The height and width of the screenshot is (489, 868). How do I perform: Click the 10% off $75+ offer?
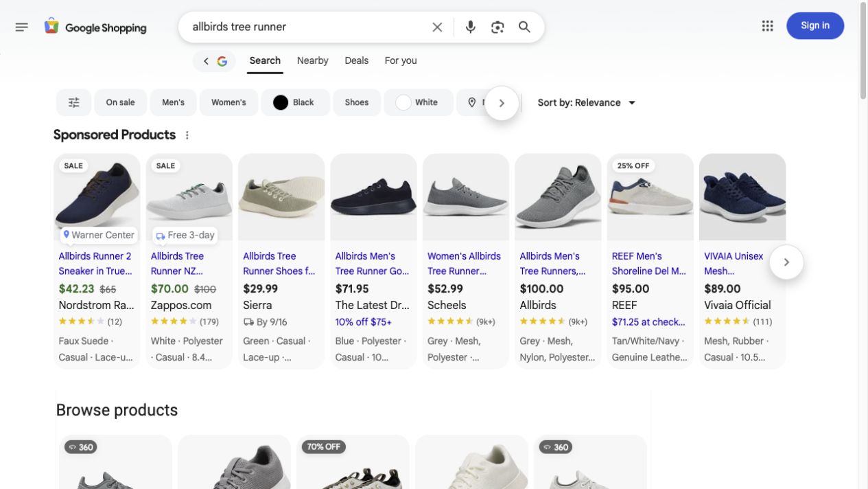coord(364,321)
